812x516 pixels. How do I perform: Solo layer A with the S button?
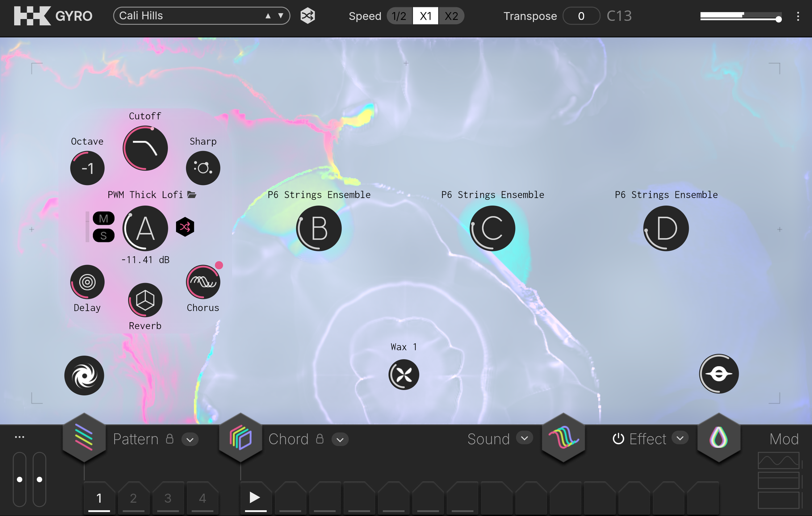coord(104,235)
